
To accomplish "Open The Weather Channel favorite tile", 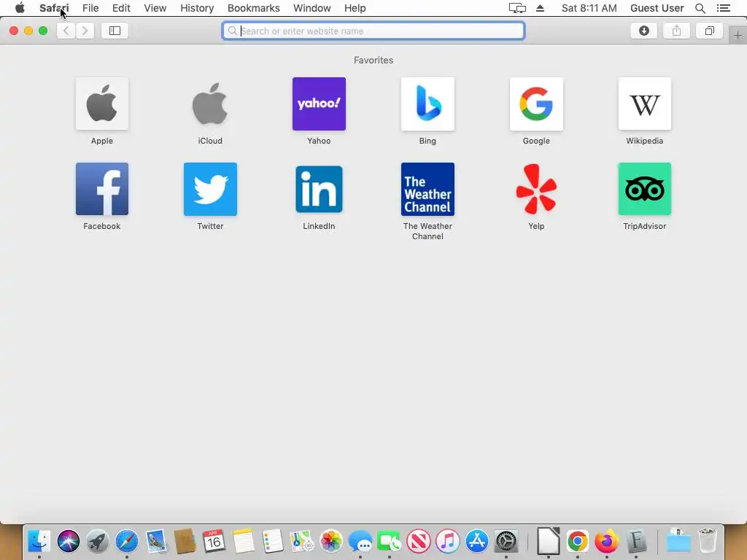I will (427, 189).
